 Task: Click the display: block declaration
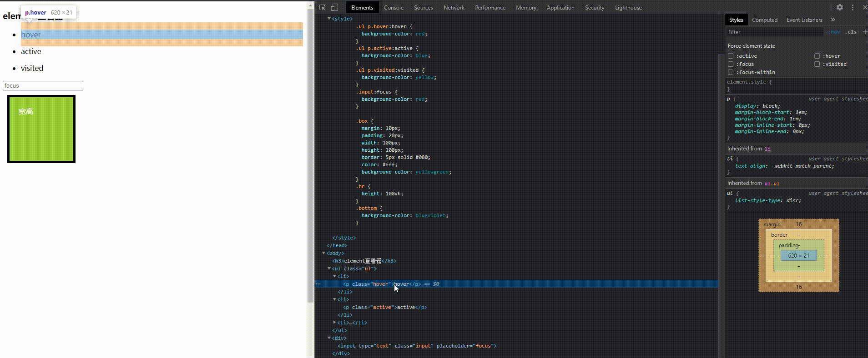(757, 106)
